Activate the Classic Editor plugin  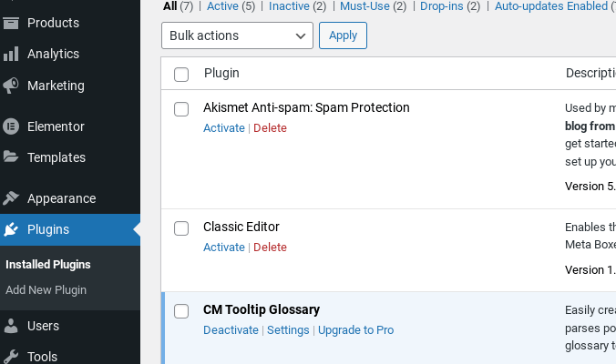pos(224,248)
